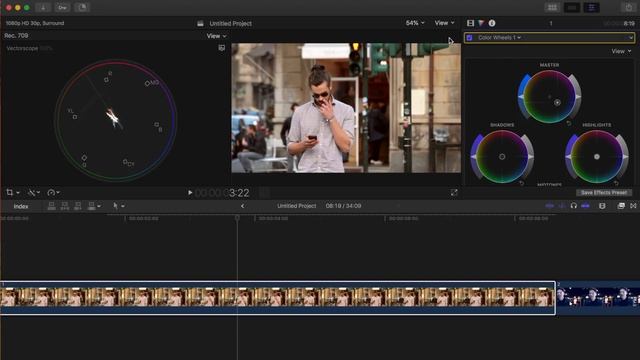Screen dimensions: 640x360
Task: Select the dark blue second clip
Action: pos(598,298)
